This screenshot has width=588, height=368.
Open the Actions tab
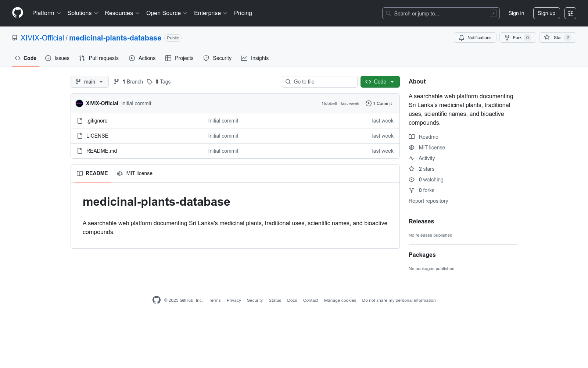click(142, 58)
